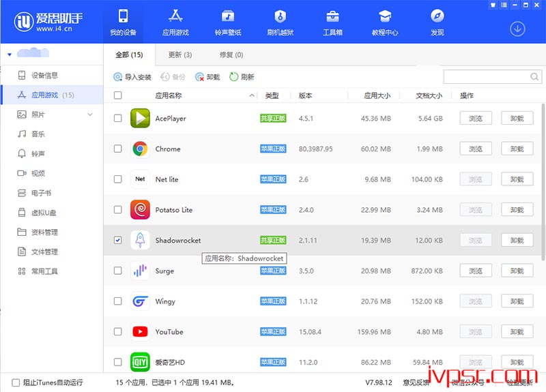Select 虚拟U盘 in sidebar
The image size is (546, 392).
pyautogui.click(x=52, y=213)
